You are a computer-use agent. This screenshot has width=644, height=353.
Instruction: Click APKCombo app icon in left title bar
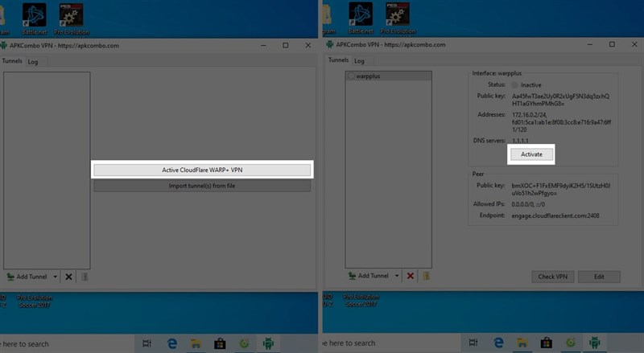coord(3,46)
